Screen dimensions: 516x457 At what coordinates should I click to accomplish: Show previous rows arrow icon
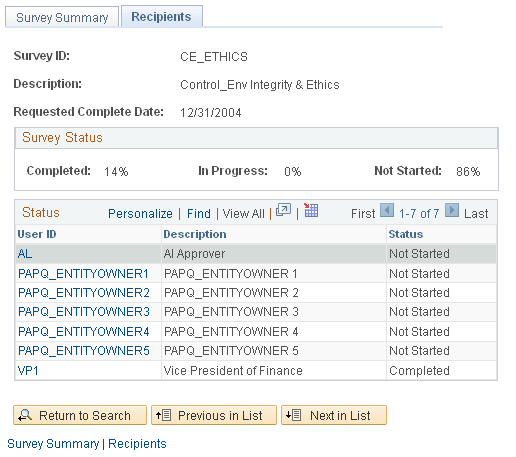[387, 211]
